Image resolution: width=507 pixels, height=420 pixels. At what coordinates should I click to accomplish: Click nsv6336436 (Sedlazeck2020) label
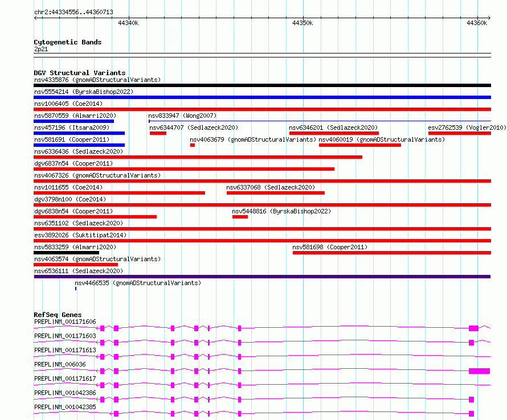point(79,151)
